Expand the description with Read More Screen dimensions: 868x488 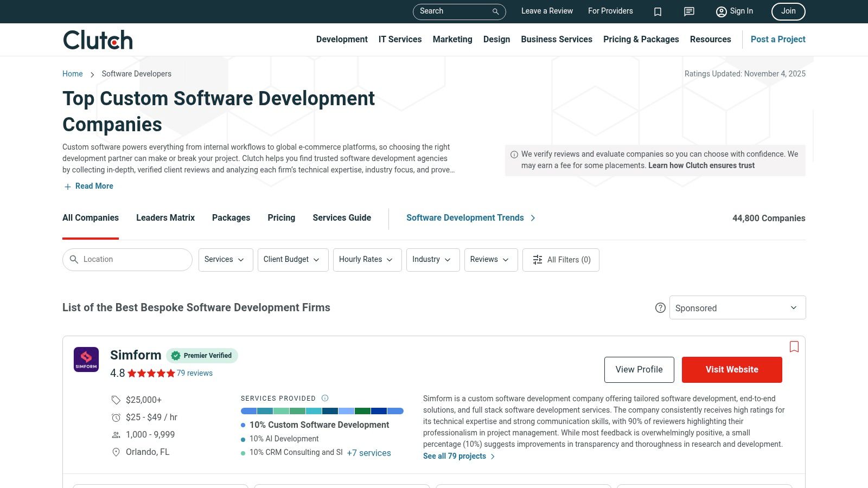pyautogui.click(x=88, y=186)
